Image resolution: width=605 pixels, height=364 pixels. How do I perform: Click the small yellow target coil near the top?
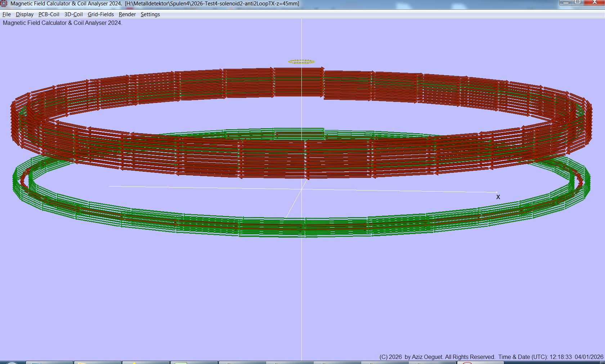pos(301,61)
